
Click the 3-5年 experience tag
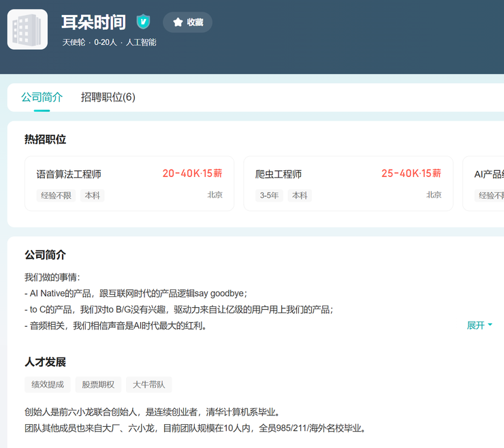coord(269,195)
